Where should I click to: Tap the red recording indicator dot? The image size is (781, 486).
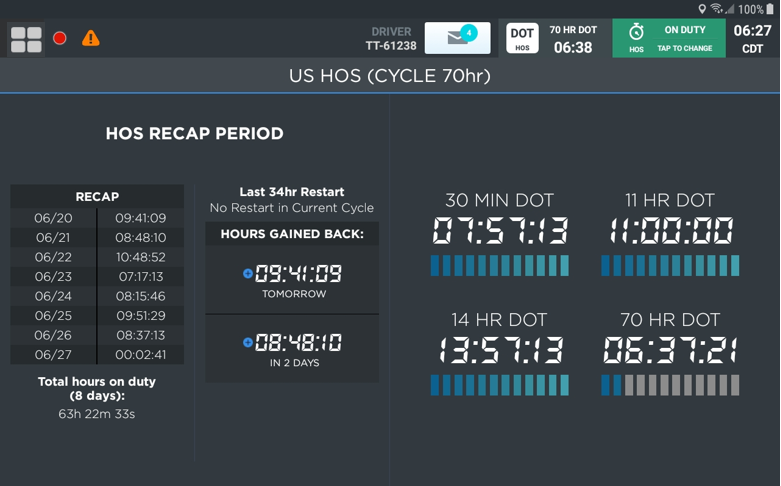60,38
